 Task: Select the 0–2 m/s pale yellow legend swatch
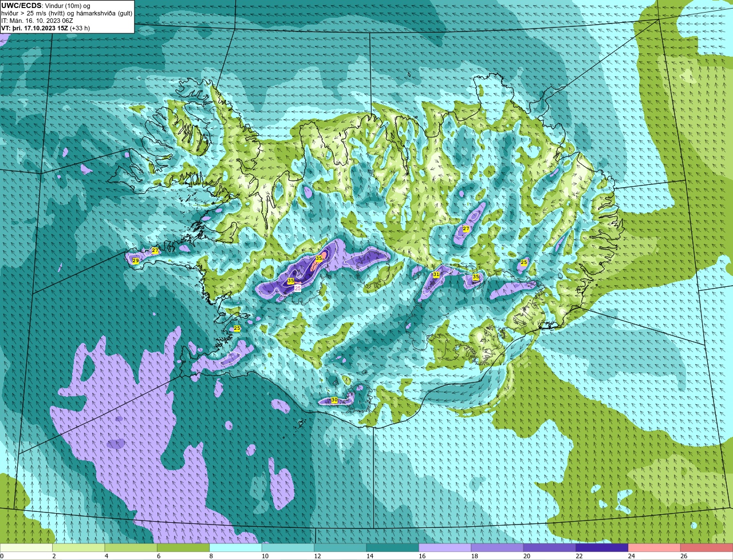coord(26,548)
